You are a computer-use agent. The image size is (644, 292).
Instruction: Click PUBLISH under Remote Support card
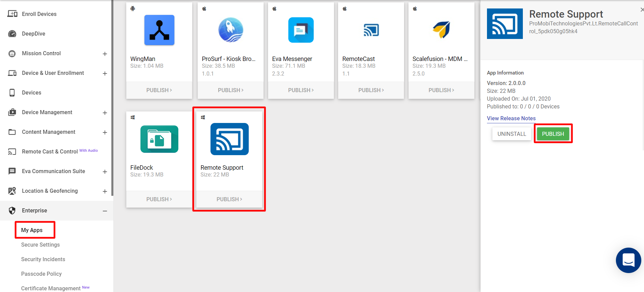click(229, 199)
